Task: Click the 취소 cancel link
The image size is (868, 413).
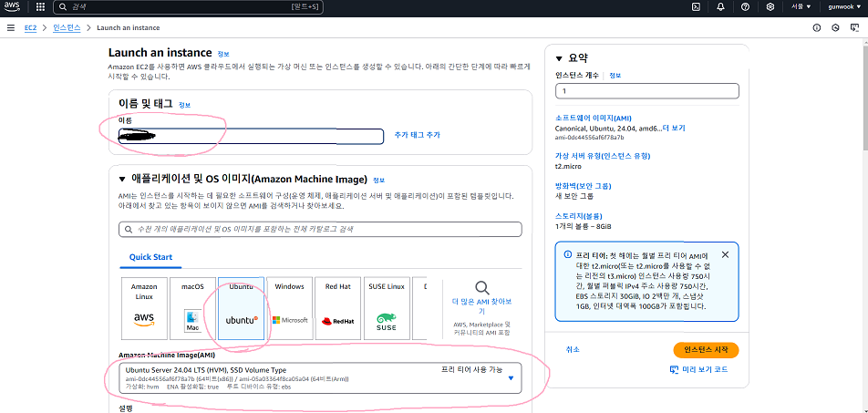Action: tap(573, 350)
